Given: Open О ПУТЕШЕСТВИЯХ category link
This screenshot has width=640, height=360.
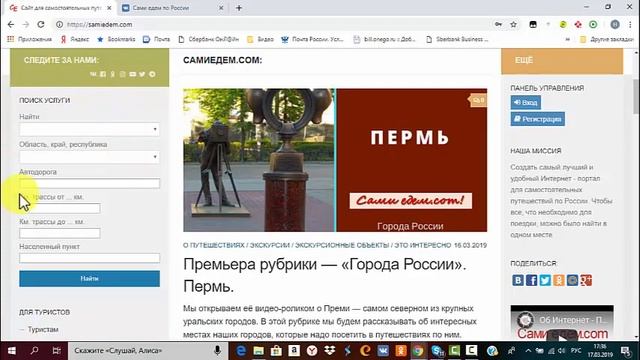Looking at the screenshot, I should (x=213, y=245).
